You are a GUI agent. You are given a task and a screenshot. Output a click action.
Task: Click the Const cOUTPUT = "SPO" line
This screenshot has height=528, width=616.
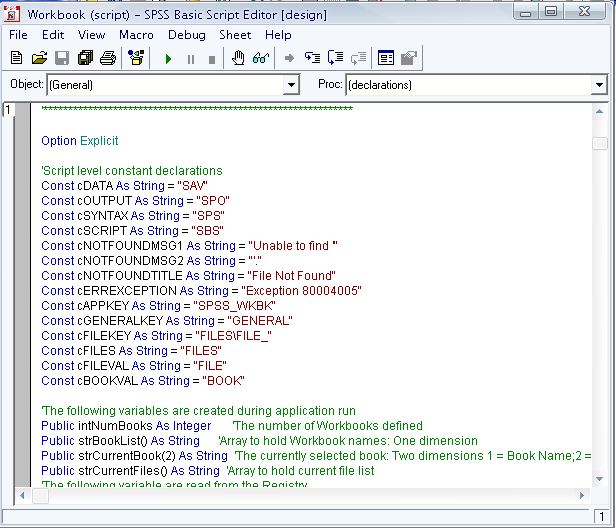pos(136,201)
